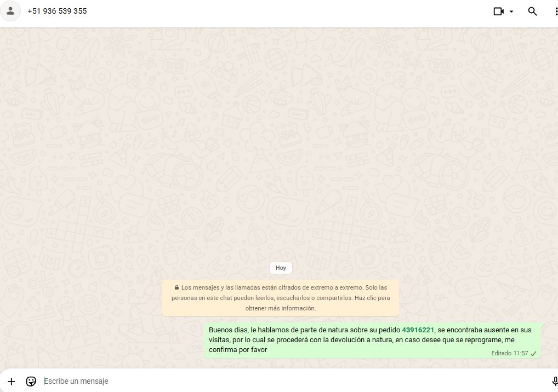Open the emoji and sticker picker

[31, 381]
